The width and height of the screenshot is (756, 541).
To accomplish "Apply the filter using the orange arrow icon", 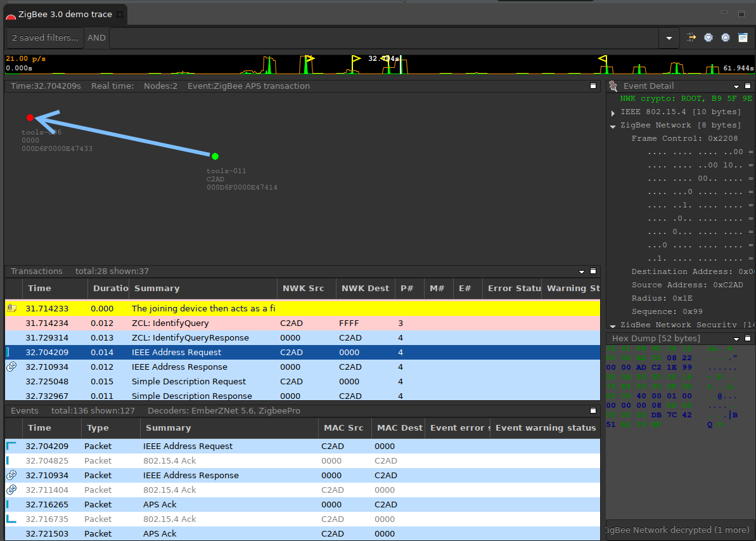I will pyautogui.click(x=691, y=37).
